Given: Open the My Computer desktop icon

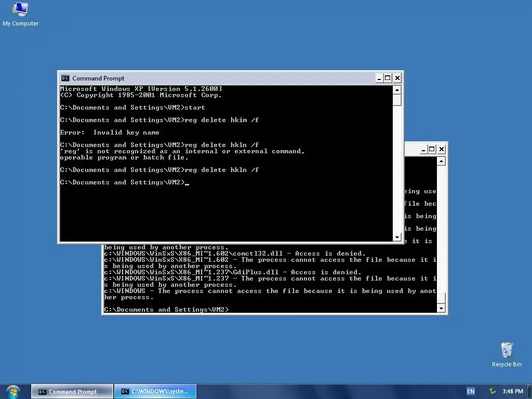Looking at the screenshot, I should pyautogui.click(x=20, y=14).
